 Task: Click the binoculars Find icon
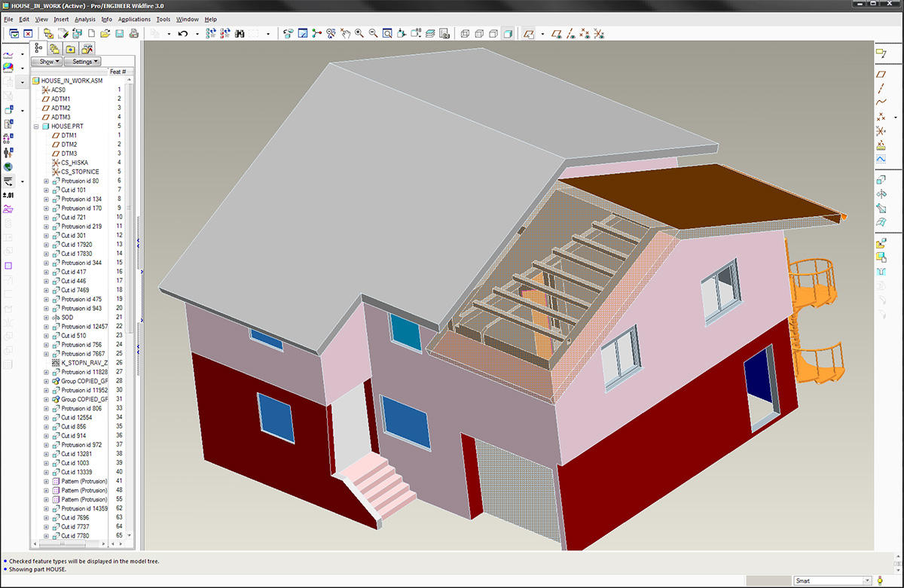click(240, 33)
